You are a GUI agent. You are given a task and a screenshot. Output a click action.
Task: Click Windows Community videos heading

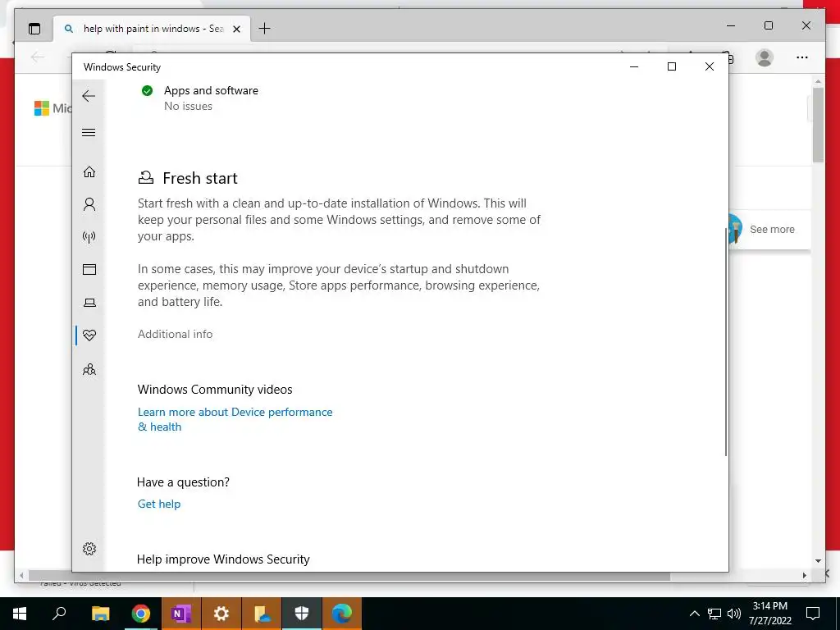tap(215, 390)
